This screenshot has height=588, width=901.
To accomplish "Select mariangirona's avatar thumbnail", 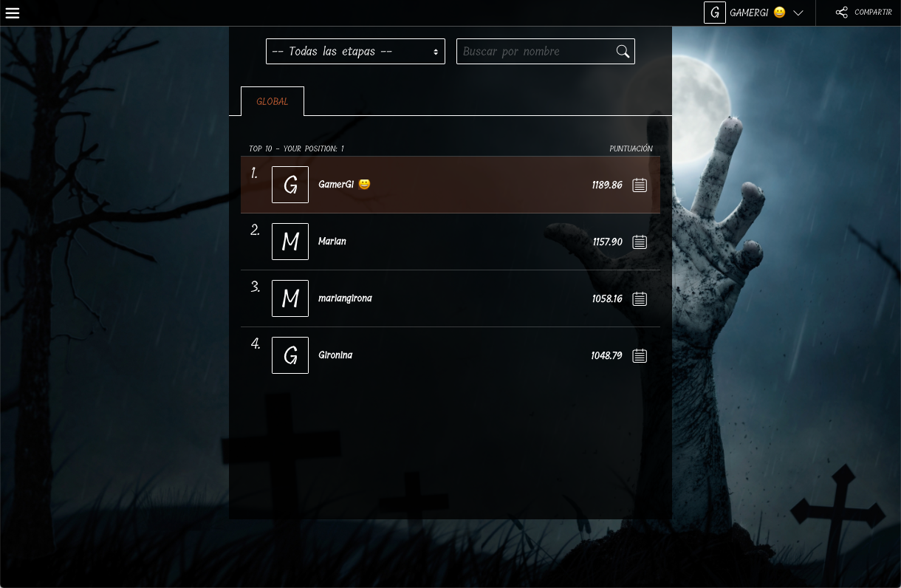I will (290, 298).
